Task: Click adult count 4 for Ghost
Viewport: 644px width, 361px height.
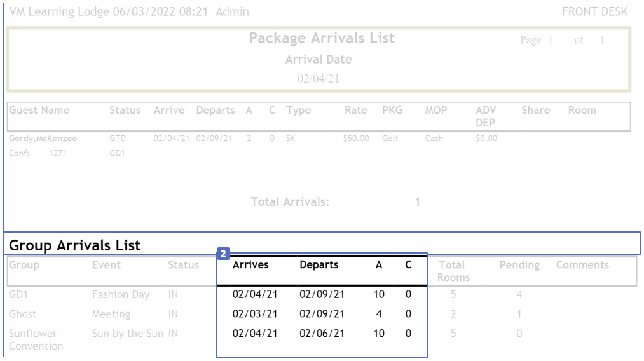Action: pyautogui.click(x=379, y=314)
